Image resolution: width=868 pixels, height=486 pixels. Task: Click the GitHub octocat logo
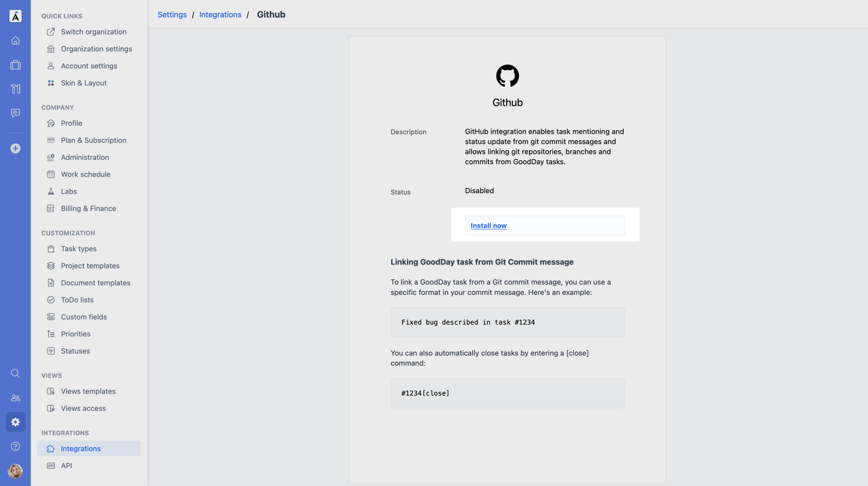pyautogui.click(x=507, y=76)
